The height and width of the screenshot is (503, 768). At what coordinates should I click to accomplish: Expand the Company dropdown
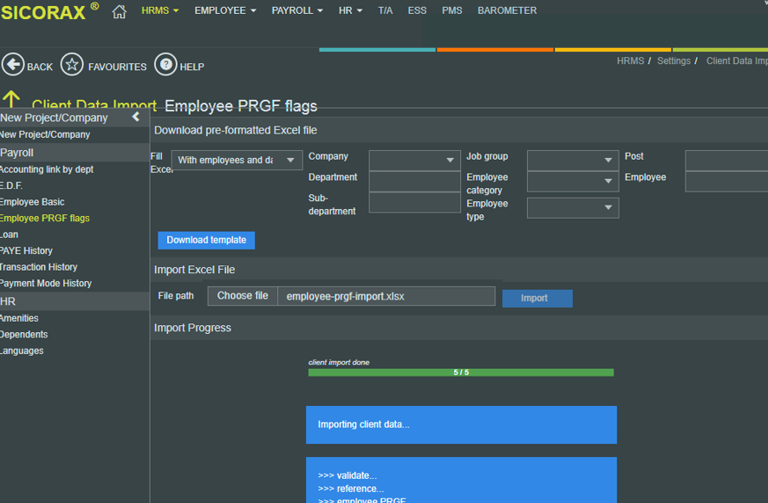(414, 160)
